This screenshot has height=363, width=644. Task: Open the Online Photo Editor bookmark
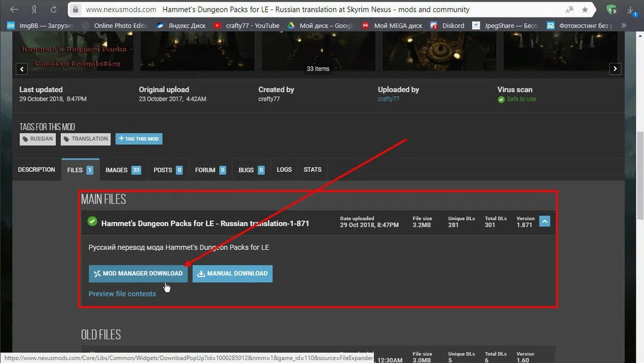point(114,25)
